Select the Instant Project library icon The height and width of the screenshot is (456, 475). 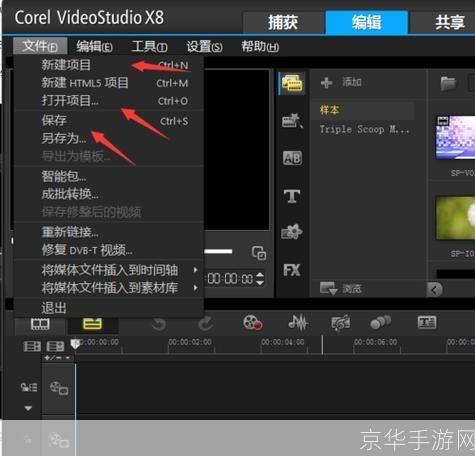(292, 121)
